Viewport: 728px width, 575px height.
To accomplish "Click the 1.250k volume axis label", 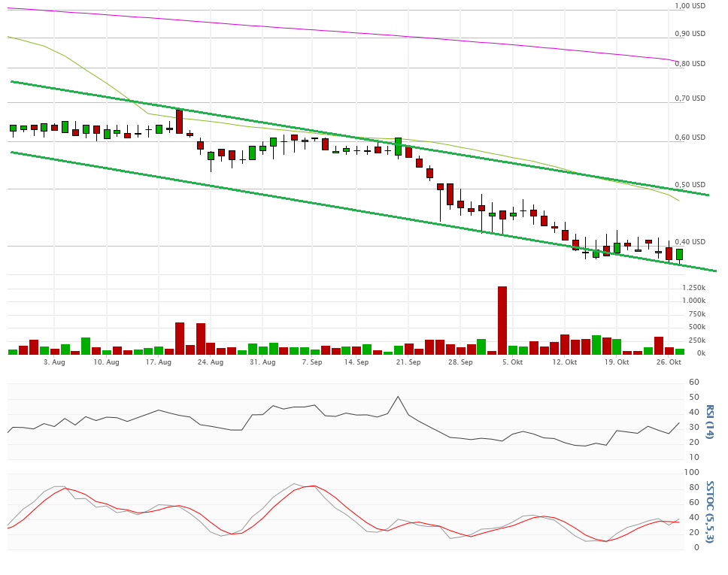I will pyautogui.click(x=693, y=289).
